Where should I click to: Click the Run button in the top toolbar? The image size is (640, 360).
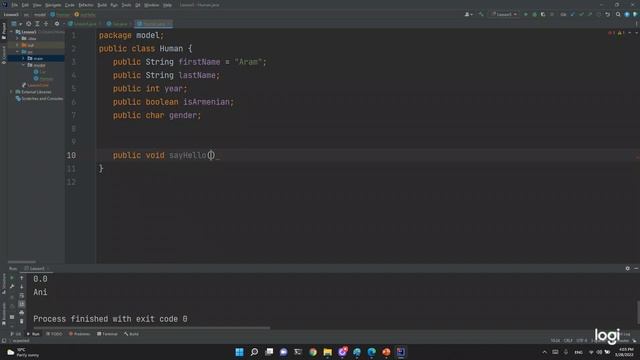pyautogui.click(x=526, y=14)
